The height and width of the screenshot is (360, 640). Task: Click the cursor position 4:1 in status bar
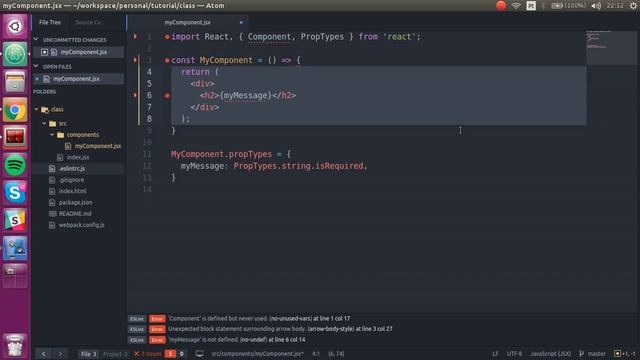coord(316,353)
